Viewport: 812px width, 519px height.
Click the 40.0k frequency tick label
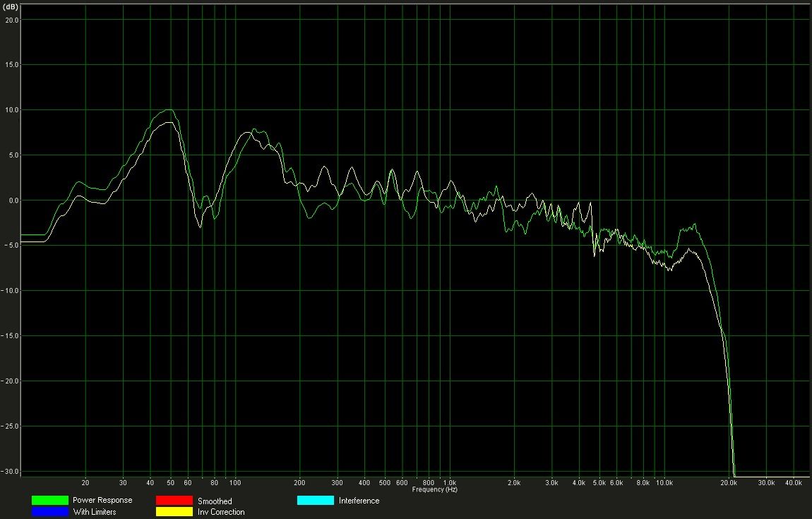(x=794, y=483)
